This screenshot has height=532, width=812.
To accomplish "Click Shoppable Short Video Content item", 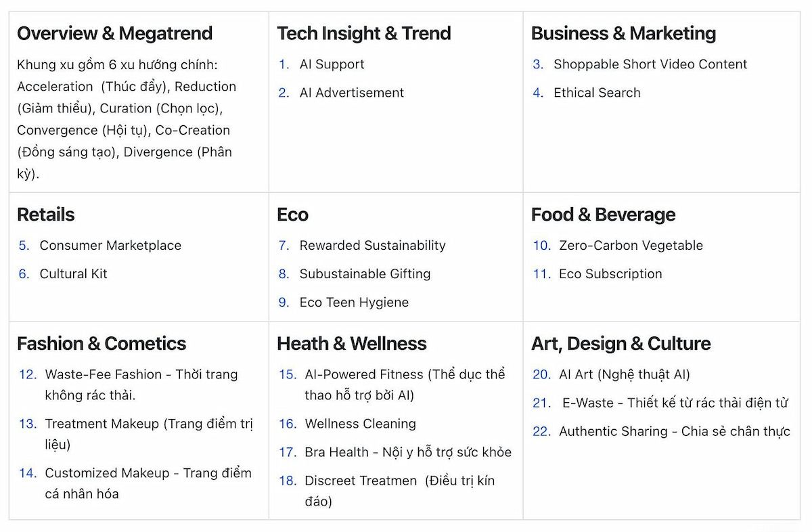I will (650, 64).
